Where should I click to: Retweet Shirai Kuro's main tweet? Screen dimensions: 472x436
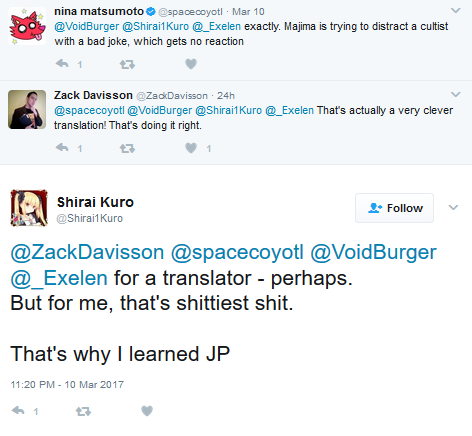83,411
